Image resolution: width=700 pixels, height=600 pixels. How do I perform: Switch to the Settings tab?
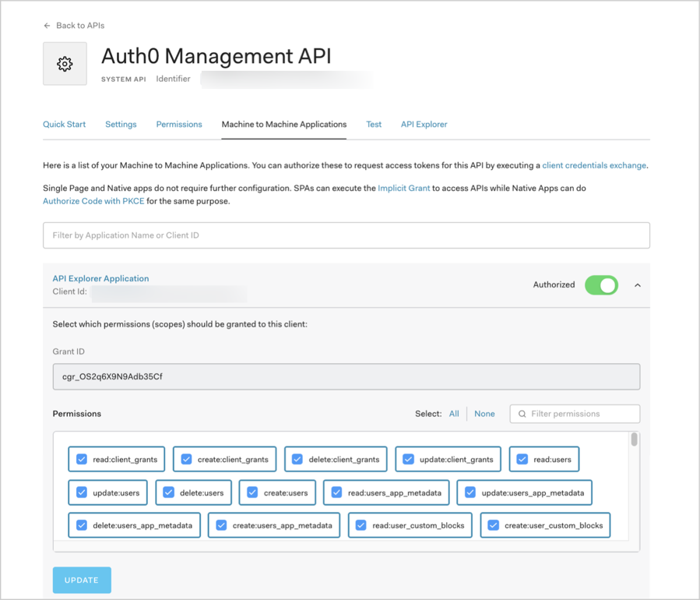click(121, 124)
